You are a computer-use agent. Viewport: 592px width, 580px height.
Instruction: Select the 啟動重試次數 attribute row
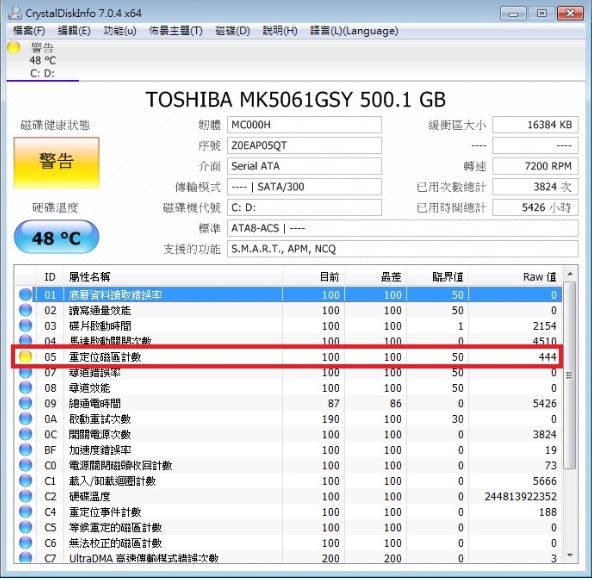(288, 419)
